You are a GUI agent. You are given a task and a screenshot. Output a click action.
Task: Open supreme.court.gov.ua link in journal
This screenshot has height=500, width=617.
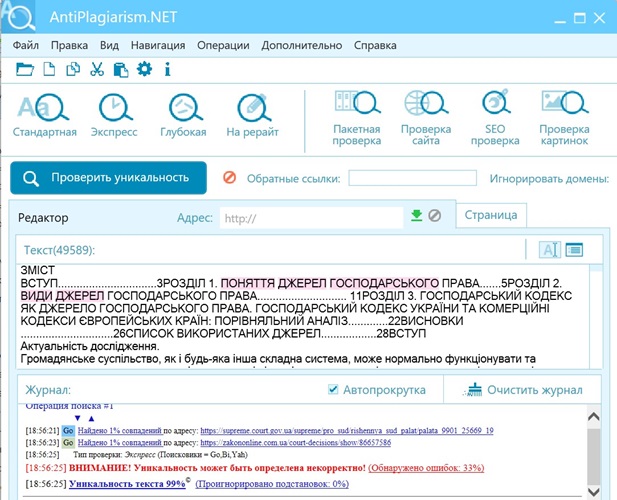(347, 430)
